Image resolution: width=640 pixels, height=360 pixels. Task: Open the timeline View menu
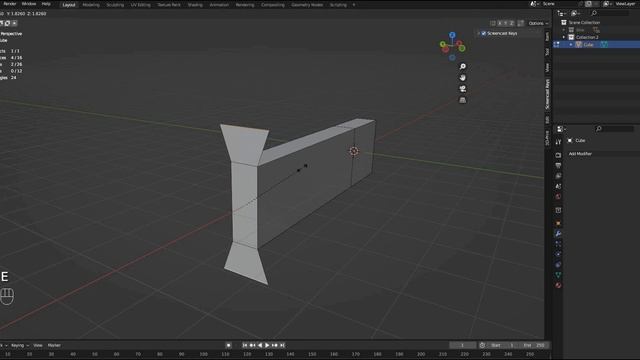coord(38,345)
